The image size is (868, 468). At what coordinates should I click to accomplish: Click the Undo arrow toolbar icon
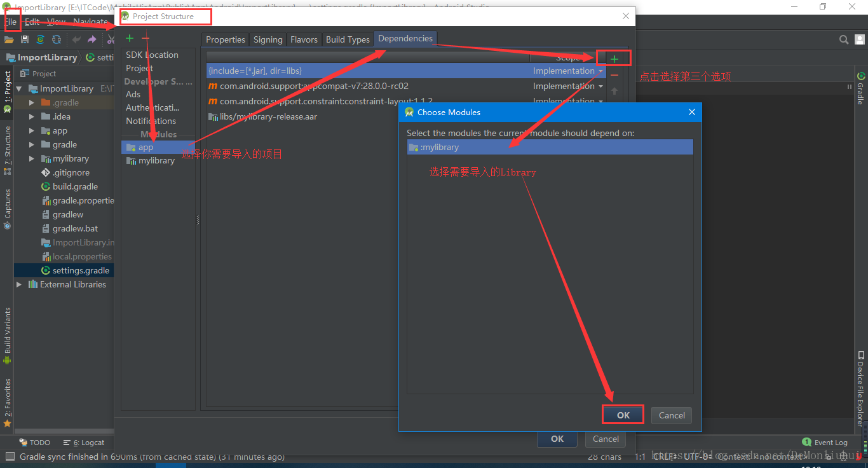click(76, 39)
